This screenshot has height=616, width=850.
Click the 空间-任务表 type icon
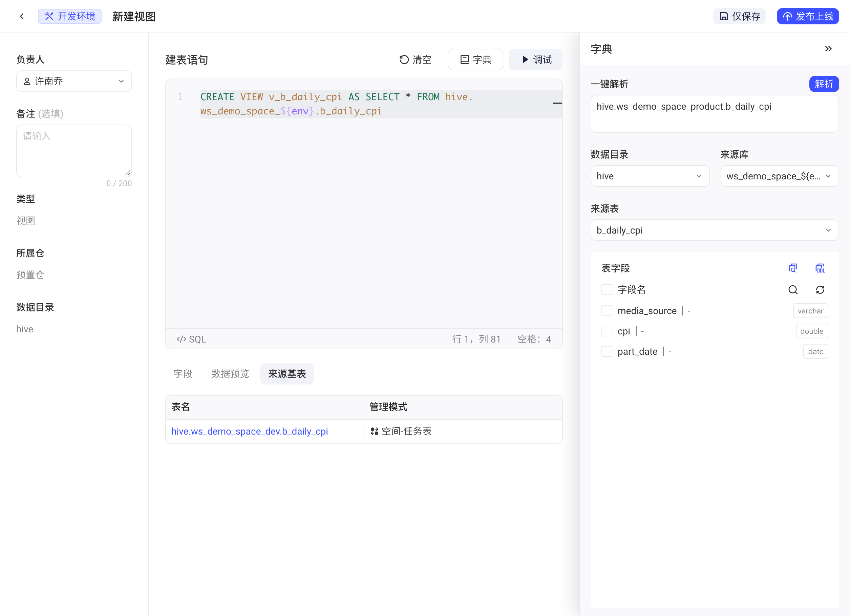point(374,432)
